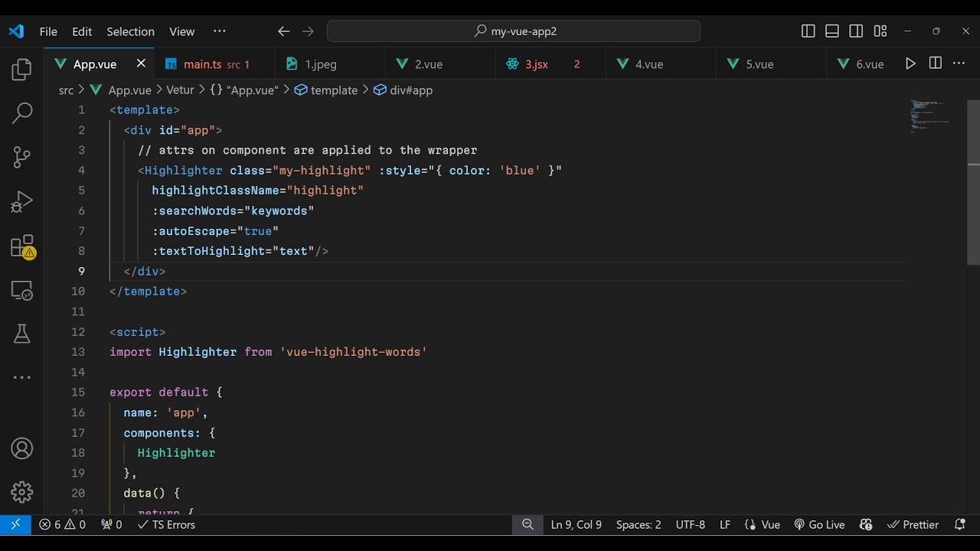Click the Prettier status item
The image size is (980, 551).
point(913,524)
